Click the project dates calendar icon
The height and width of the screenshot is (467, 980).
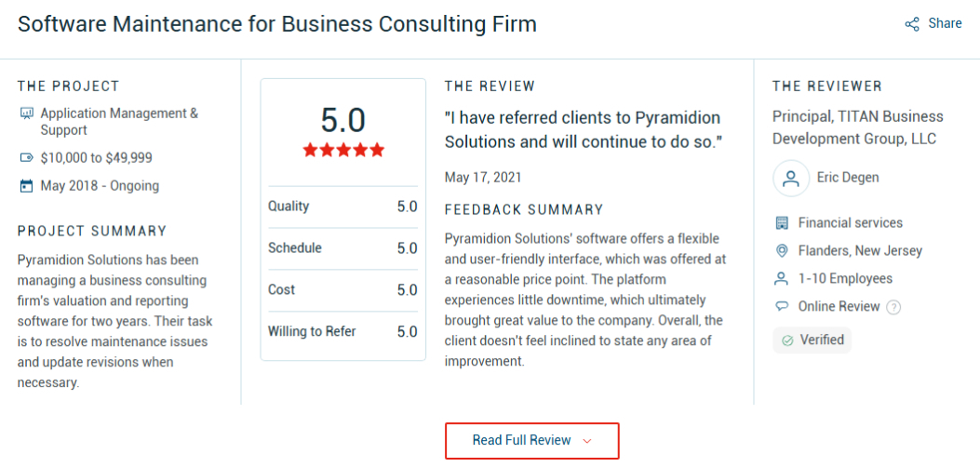(x=26, y=186)
